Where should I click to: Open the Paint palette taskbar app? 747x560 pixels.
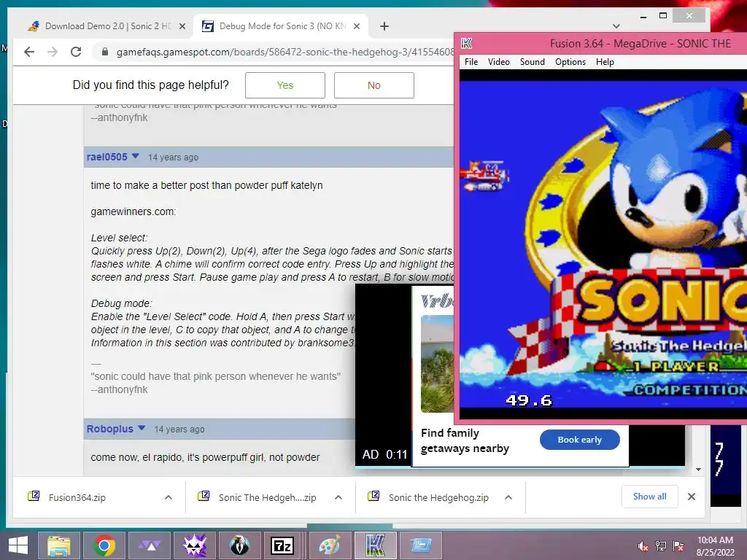click(330, 545)
